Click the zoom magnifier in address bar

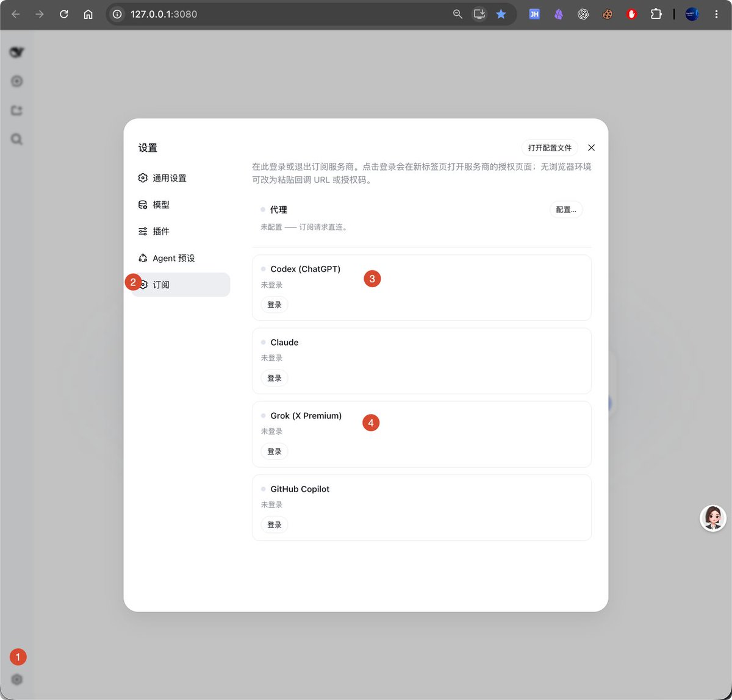click(x=457, y=14)
